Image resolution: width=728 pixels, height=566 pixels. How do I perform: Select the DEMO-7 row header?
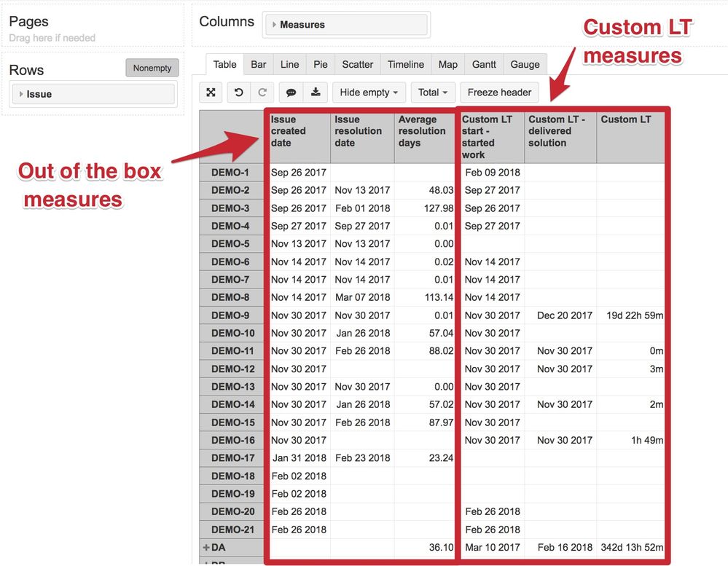[231, 280]
